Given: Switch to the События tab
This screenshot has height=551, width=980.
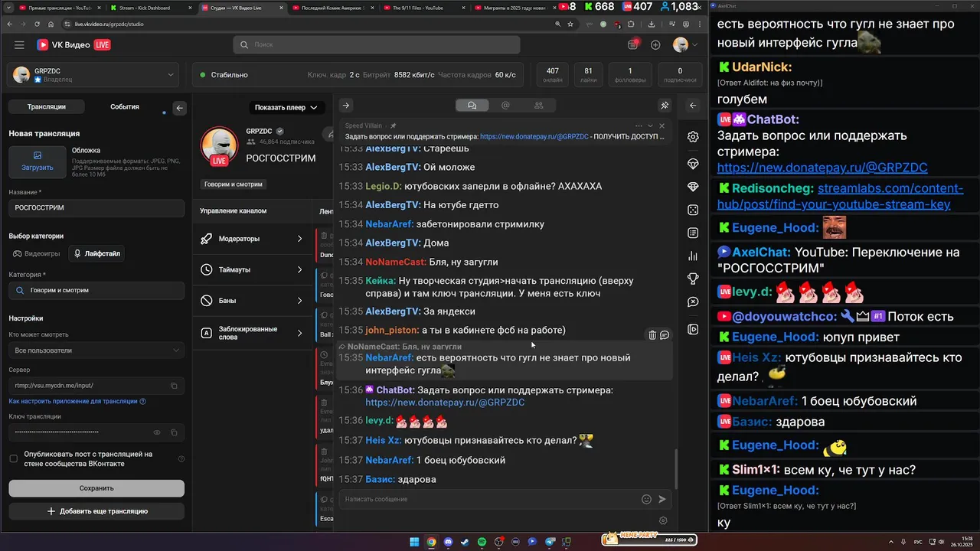Looking at the screenshot, I should click(x=124, y=107).
